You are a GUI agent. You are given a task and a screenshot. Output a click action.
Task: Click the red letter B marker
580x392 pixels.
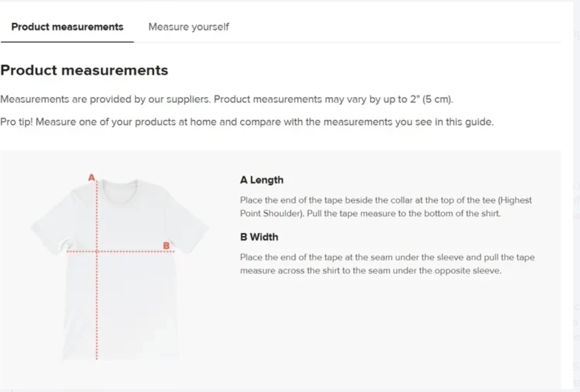(166, 245)
